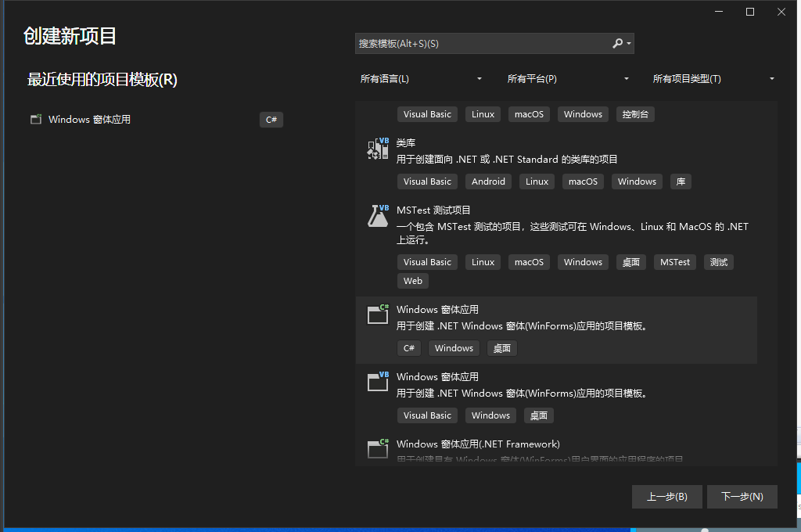Viewport: 801px width, 532px height.
Task: Click the 上一步 button
Action: 666,496
